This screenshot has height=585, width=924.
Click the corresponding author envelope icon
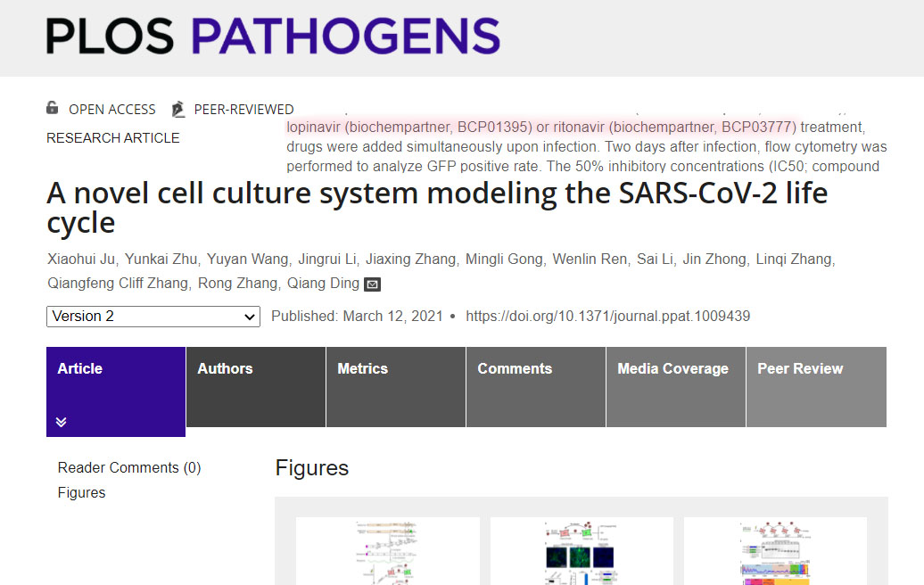coord(373,284)
